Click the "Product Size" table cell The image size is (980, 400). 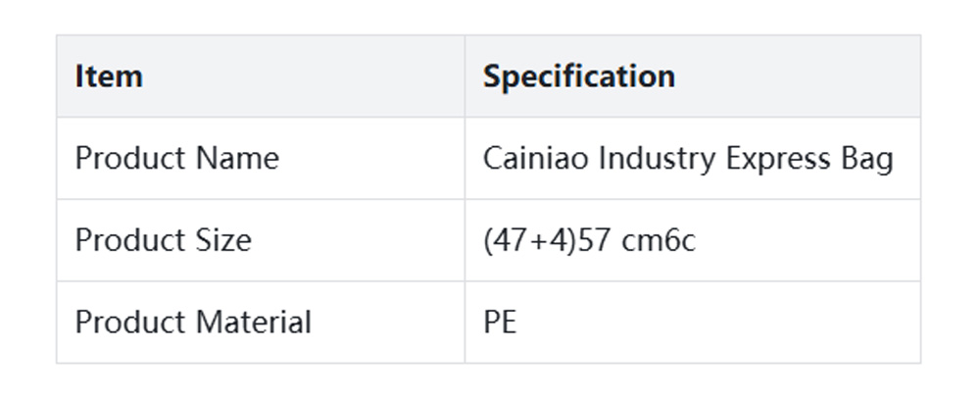point(164,240)
